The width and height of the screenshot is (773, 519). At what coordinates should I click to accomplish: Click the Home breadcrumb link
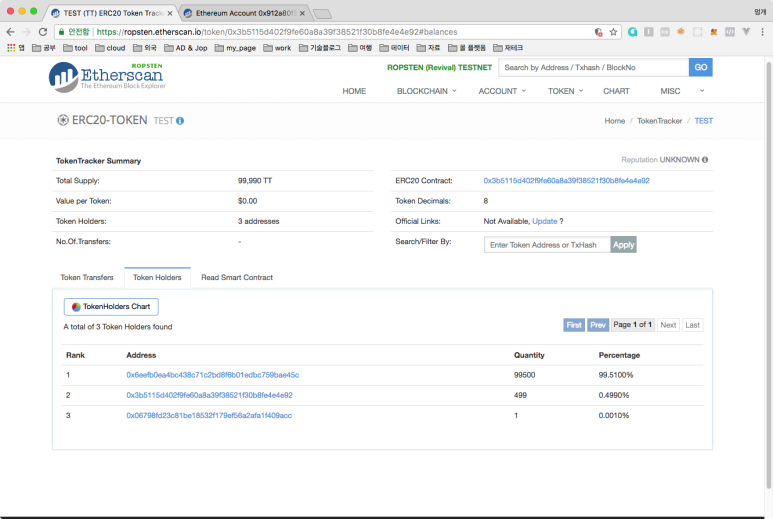614,121
